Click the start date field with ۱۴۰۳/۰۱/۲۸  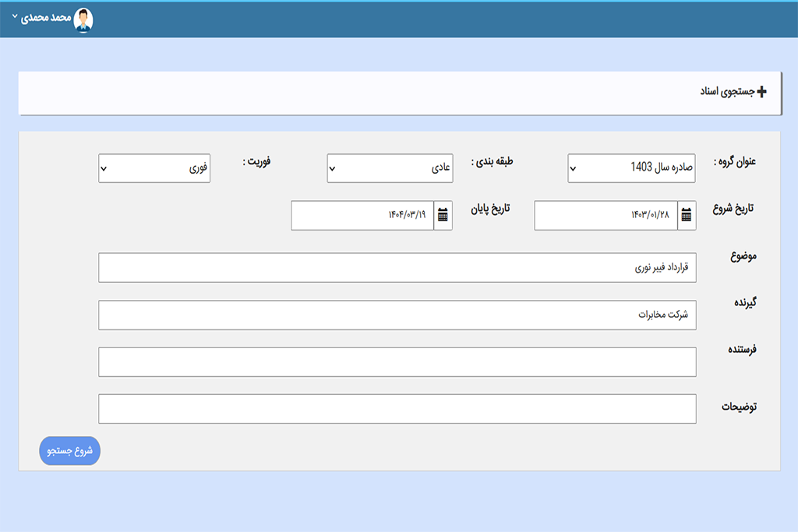(606, 216)
